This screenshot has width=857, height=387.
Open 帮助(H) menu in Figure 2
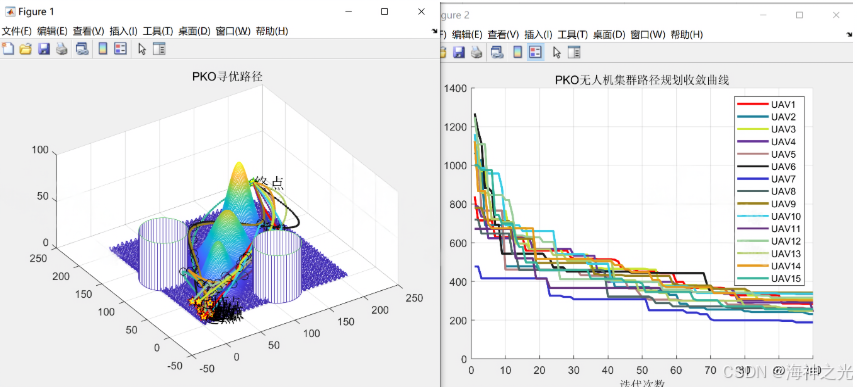click(x=686, y=34)
